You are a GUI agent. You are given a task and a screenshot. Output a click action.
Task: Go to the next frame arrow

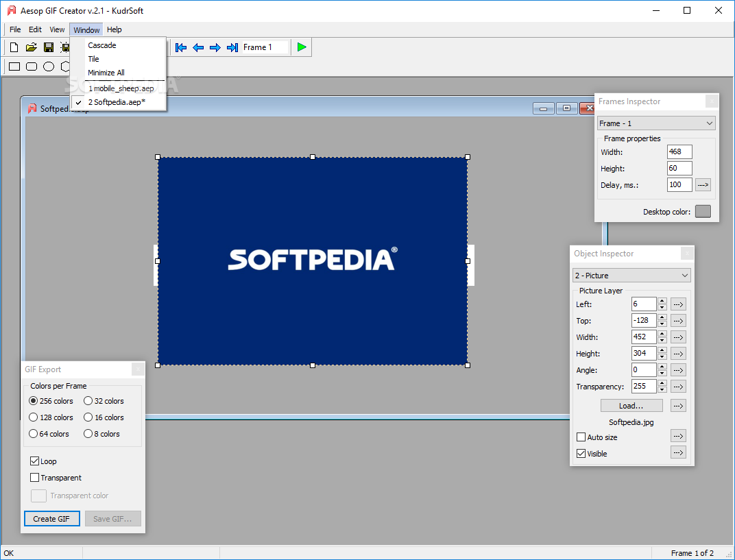215,47
